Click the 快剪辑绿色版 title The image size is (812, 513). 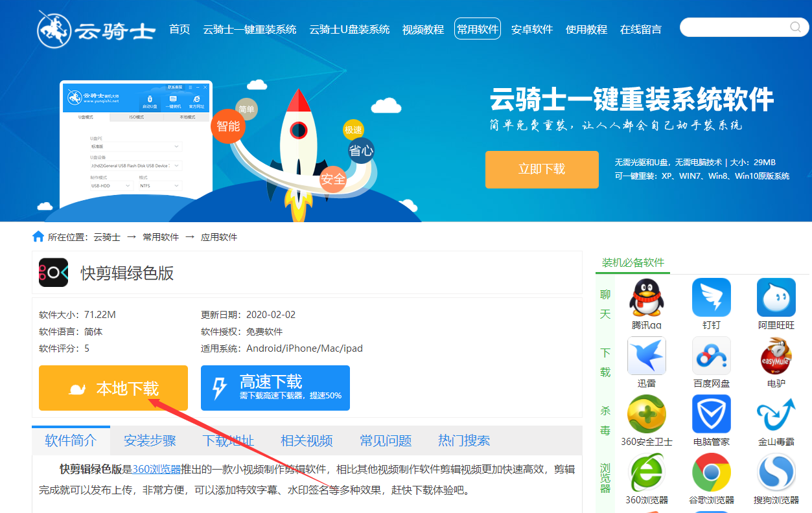(x=127, y=273)
